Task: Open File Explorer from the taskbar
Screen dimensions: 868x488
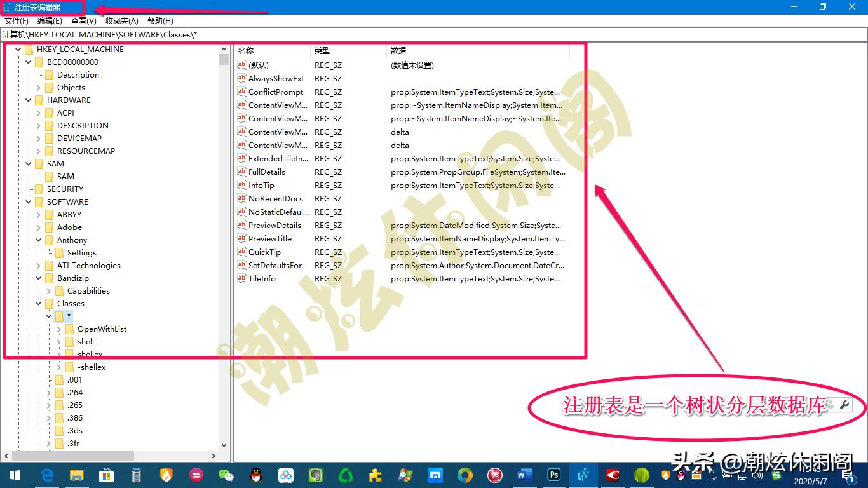Action: pos(77,475)
